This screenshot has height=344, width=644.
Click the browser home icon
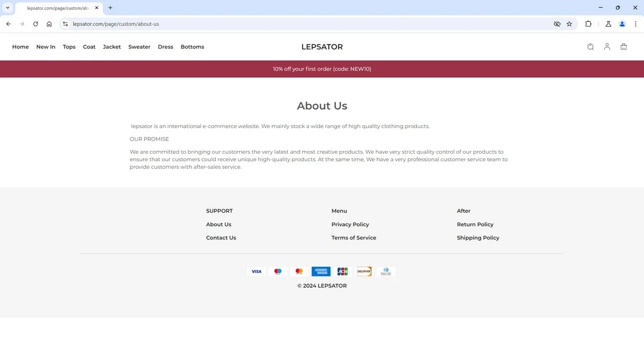click(49, 24)
